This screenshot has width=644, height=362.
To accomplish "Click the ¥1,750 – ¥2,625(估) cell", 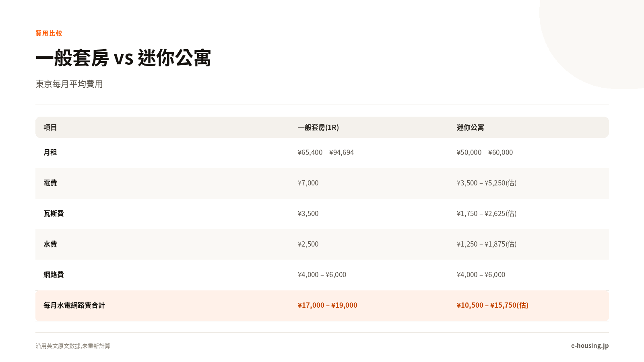I will tap(487, 214).
